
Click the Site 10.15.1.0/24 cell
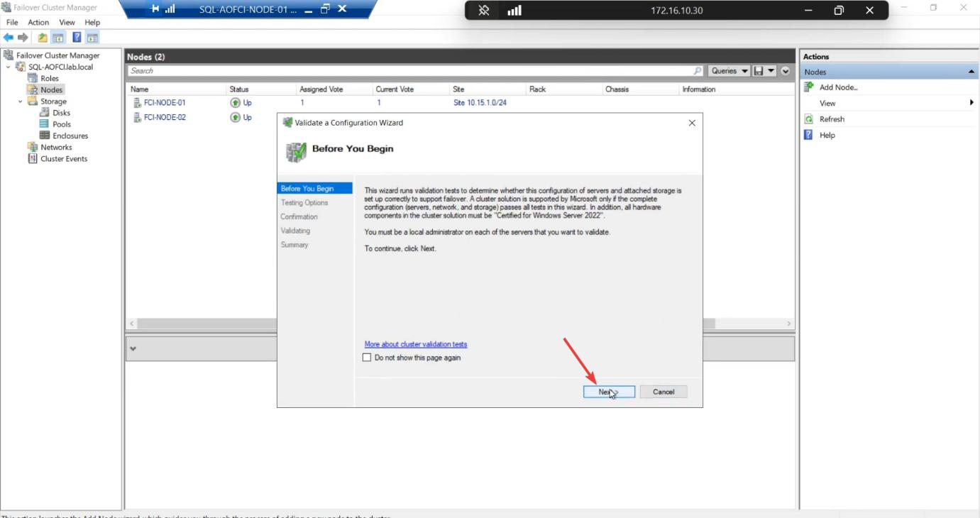(x=480, y=103)
